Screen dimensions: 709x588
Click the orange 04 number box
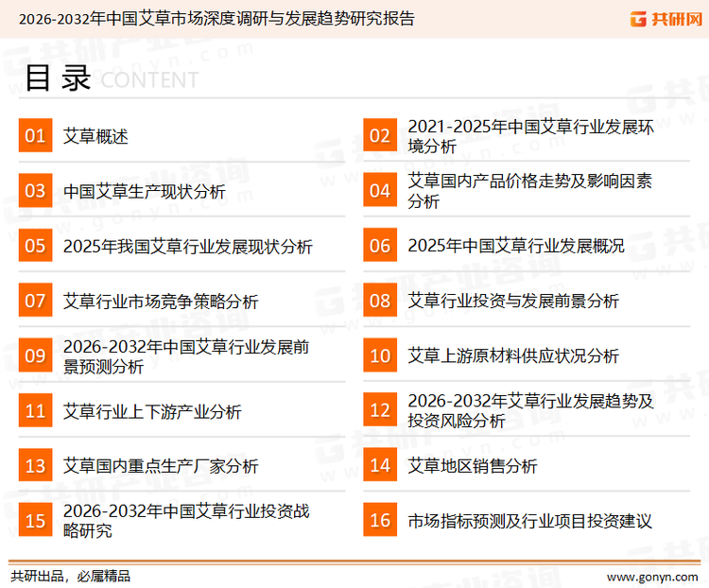pos(380,190)
